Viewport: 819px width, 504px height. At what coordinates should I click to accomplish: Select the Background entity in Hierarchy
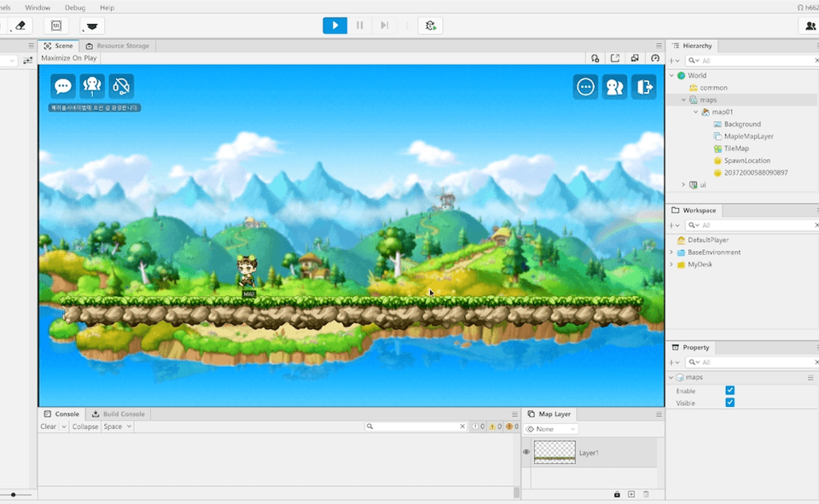tap(741, 125)
